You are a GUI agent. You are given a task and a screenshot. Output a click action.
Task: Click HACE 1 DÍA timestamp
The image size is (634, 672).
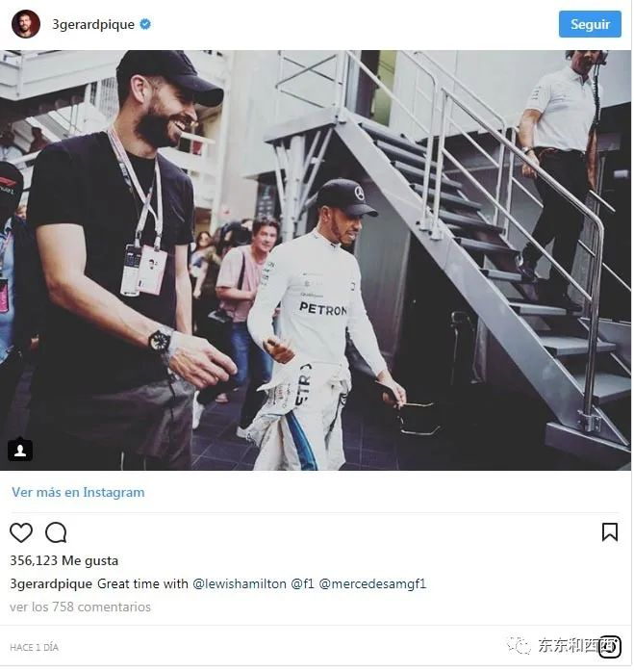(34, 648)
